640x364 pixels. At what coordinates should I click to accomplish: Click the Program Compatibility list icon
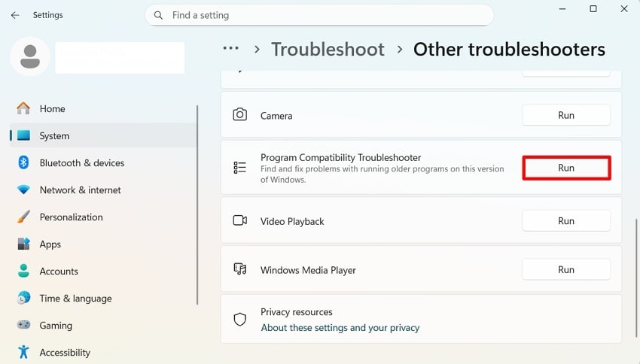tap(240, 168)
